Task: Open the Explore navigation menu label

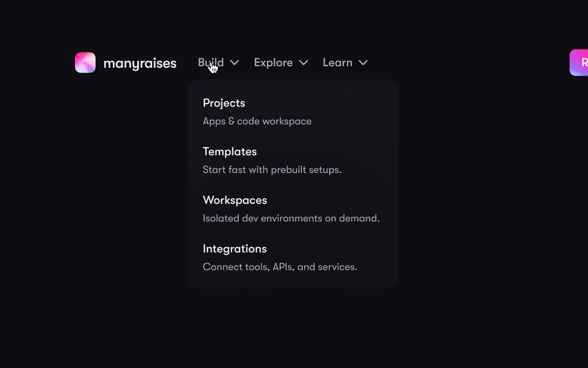Action: (273, 63)
